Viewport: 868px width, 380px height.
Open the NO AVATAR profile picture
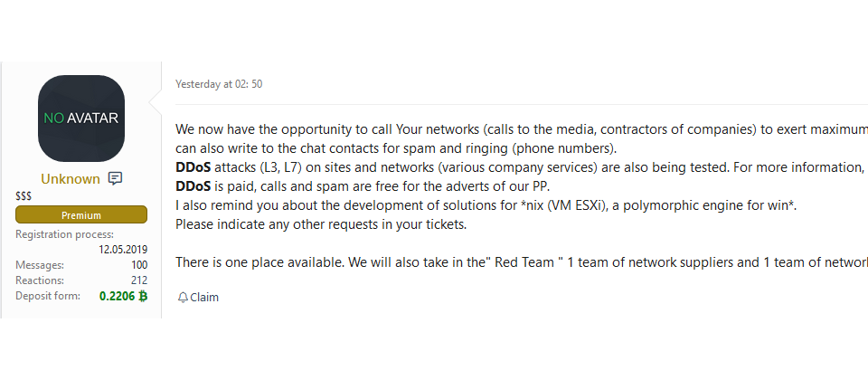click(81, 118)
